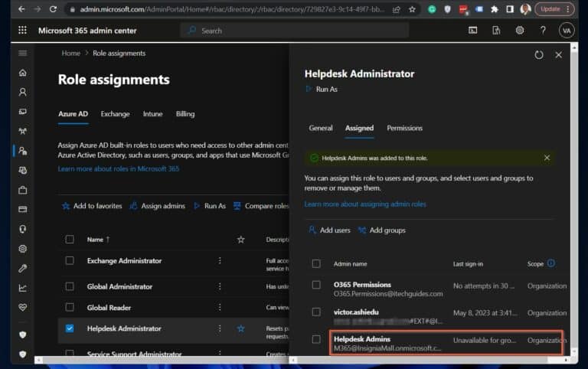This screenshot has height=369, width=588.
Task: Open header Settings gear icon
Action: tap(519, 31)
